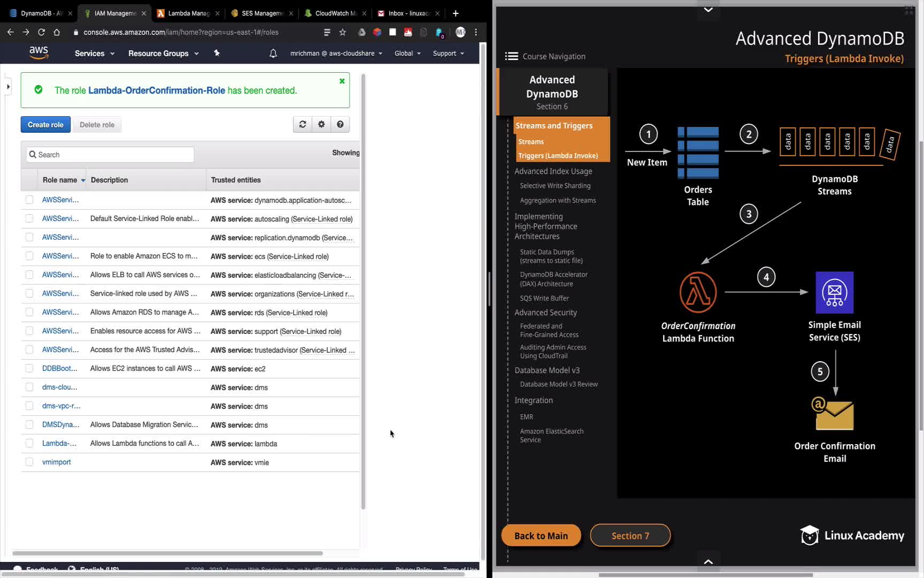The width and height of the screenshot is (924, 578).
Task: Collapse the course panel with top chevron
Action: coord(708,10)
